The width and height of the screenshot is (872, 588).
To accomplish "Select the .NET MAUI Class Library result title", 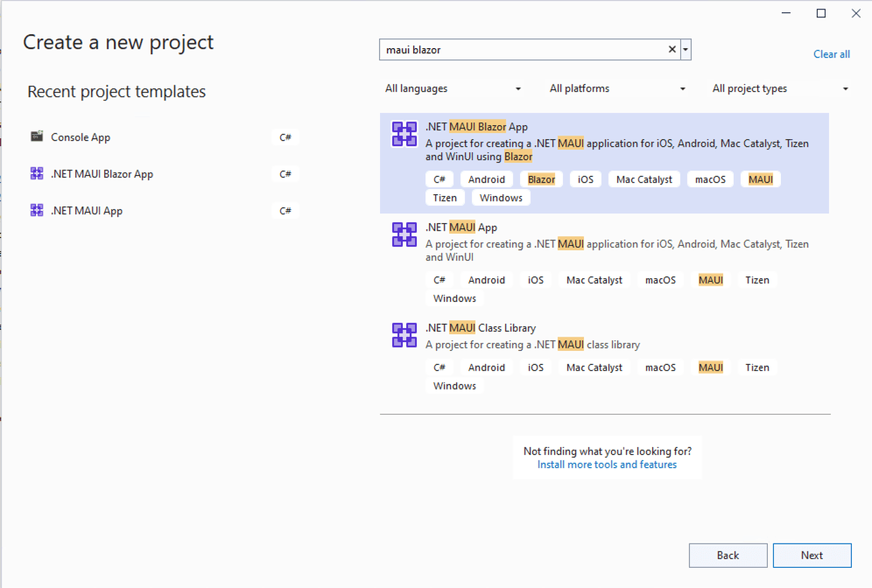I will (481, 328).
